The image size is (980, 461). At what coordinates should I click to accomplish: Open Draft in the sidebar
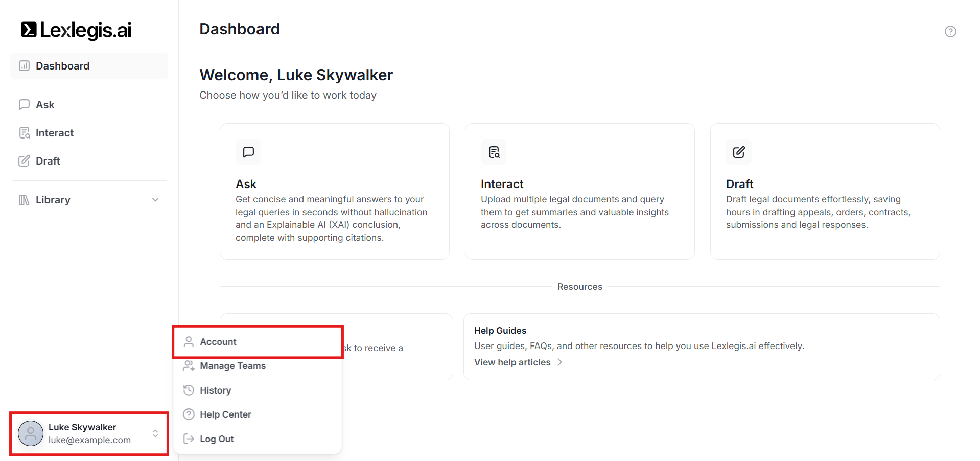(x=48, y=161)
